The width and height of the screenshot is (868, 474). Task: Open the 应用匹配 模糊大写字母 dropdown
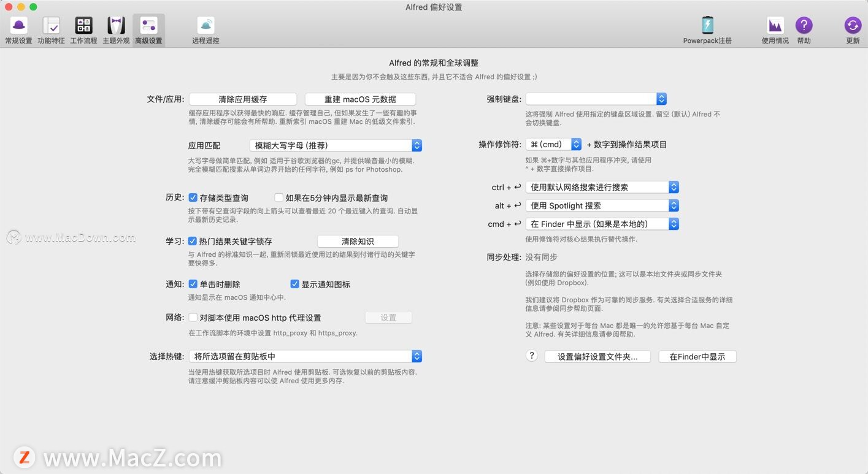[336, 145]
